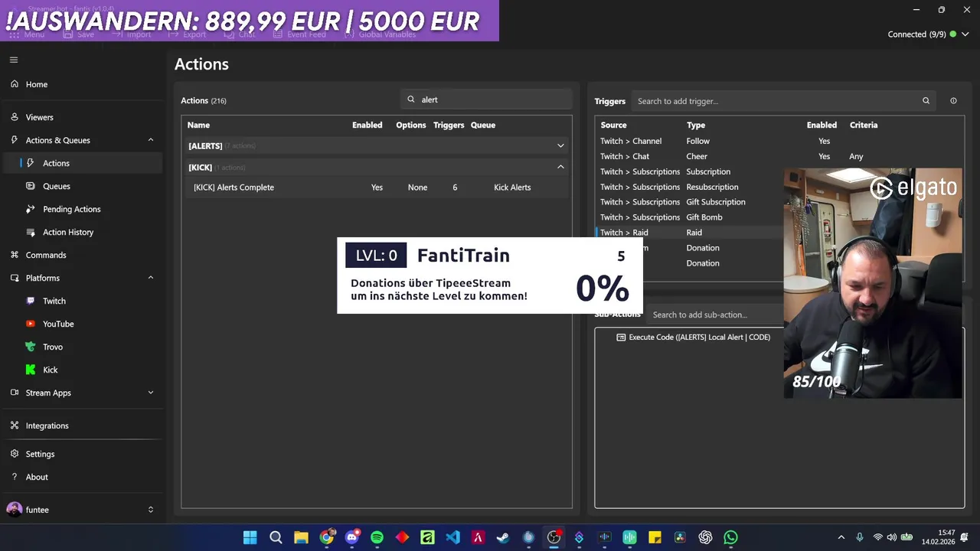Click 'Yes' enabled value of Kick Alerts Complete

[x=377, y=187]
